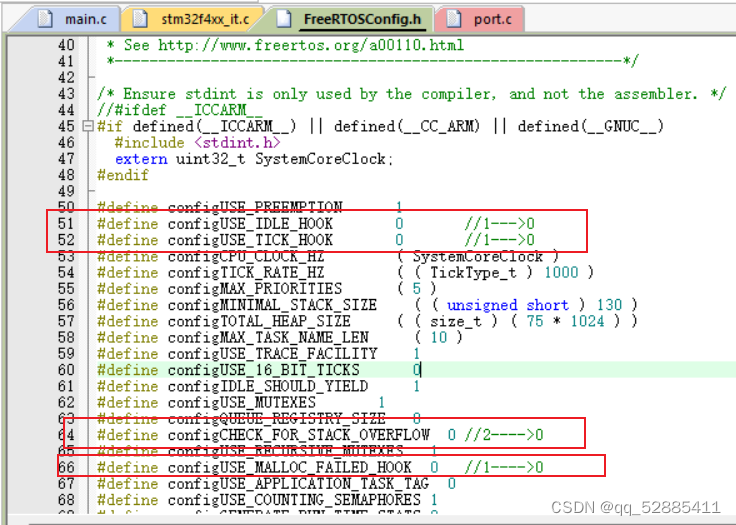Viewport: 736px width, 525px height.
Task: Click configUSE_MALLOC_FAILED_HOOK macro name
Action: pyautogui.click(x=290, y=467)
